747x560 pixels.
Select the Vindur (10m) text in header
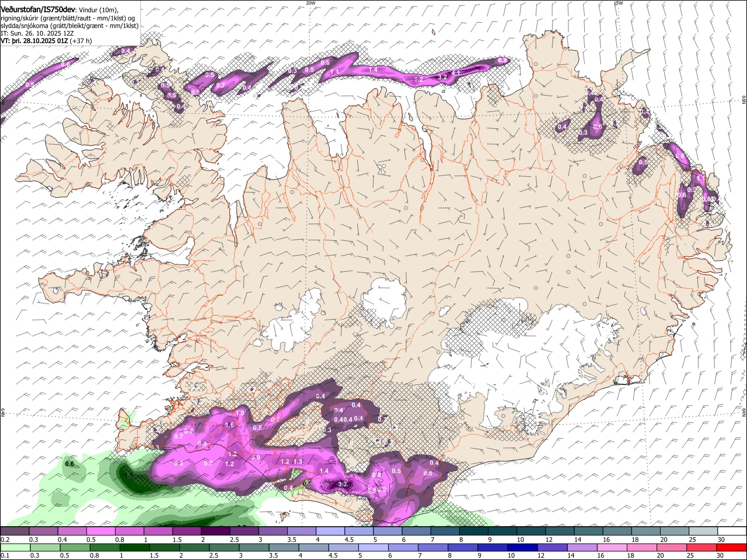(98, 10)
